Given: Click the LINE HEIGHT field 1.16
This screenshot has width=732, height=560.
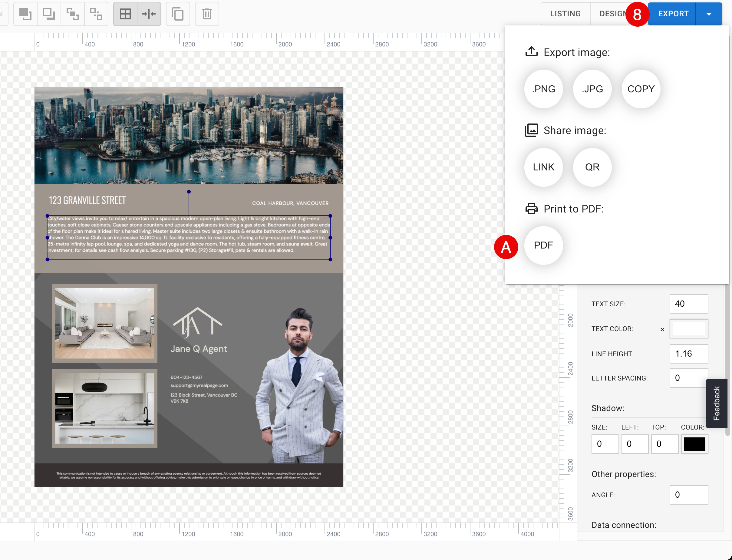Looking at the screenshot, I should click(x=689, y=354).
